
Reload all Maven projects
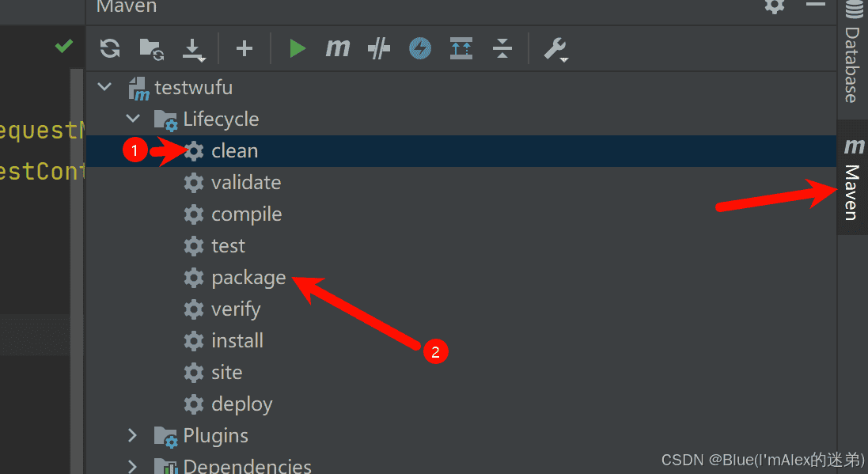[x=109, y=48]
